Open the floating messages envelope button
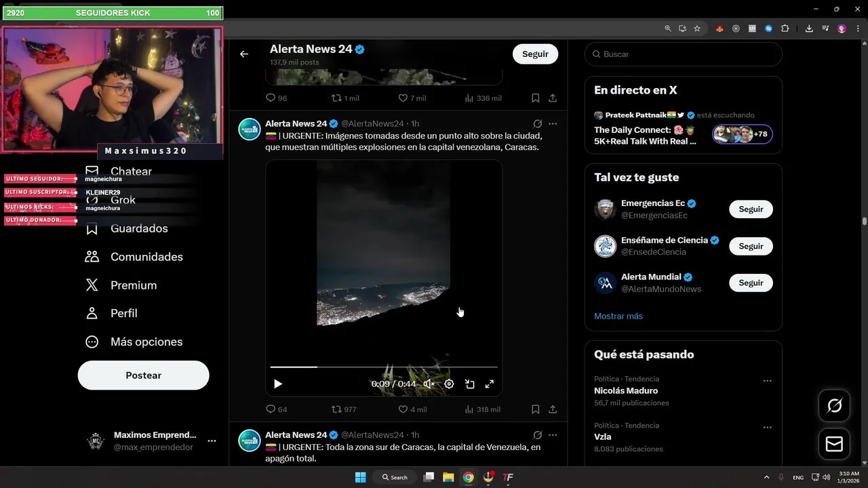This screenshot has width=868, height=488. [835, 444]
